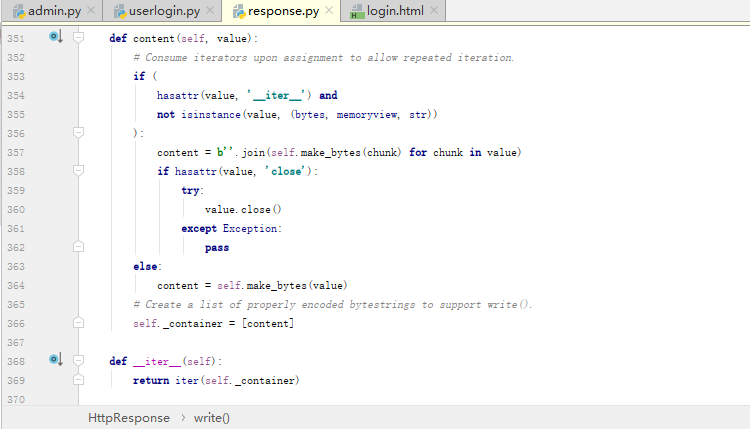
Task: Open the login.html tab
Action: pyautogui.click(x=395, y=11)
